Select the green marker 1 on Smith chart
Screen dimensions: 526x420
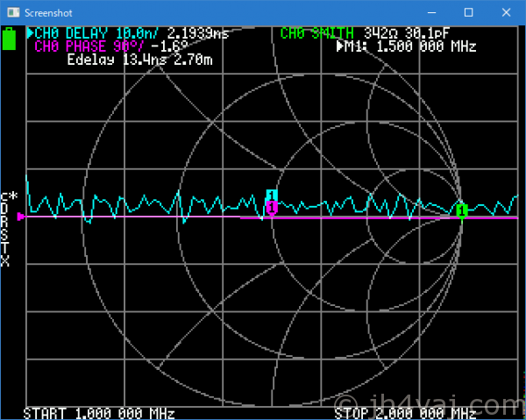point(461,210)
